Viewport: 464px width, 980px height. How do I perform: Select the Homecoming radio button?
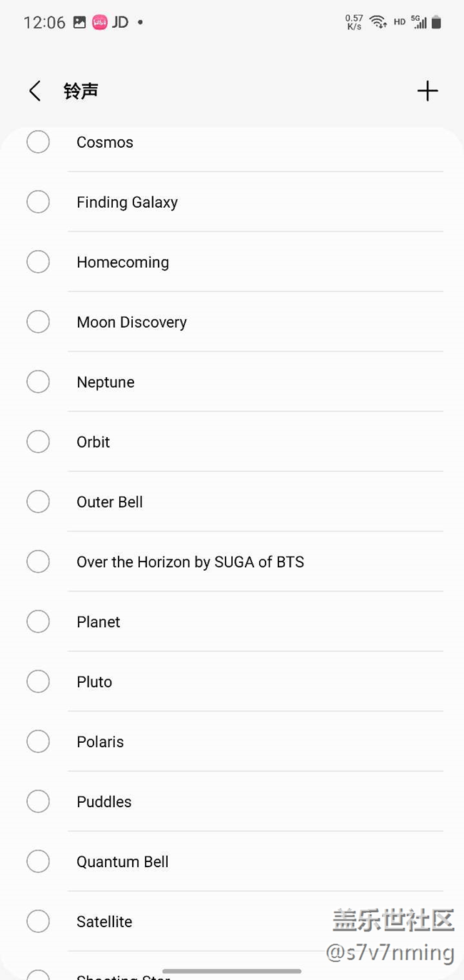click(x=38, y=261)
